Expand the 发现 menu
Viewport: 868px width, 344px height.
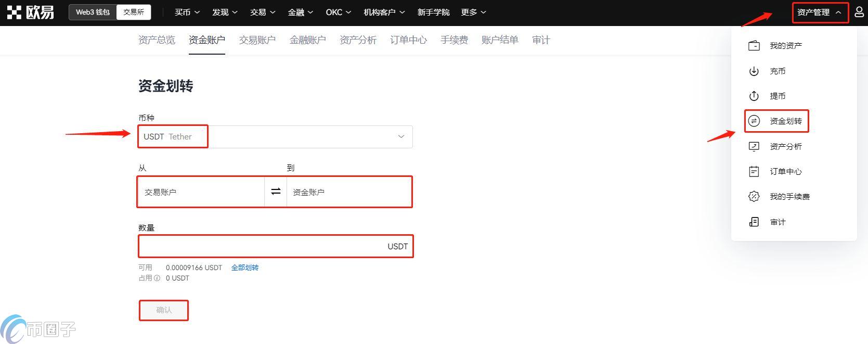click(x=225, y=12)
